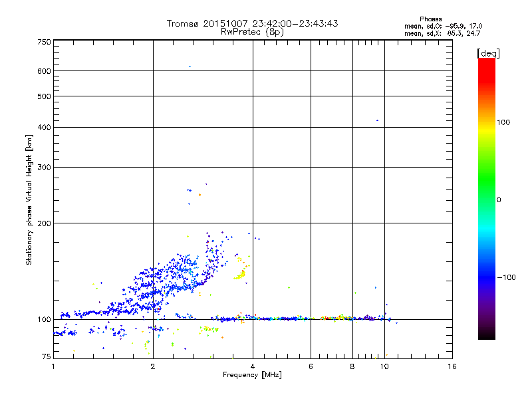Click the '0' colorbar tick label
This screenshot has height=399, width=532.
[498, 200]
